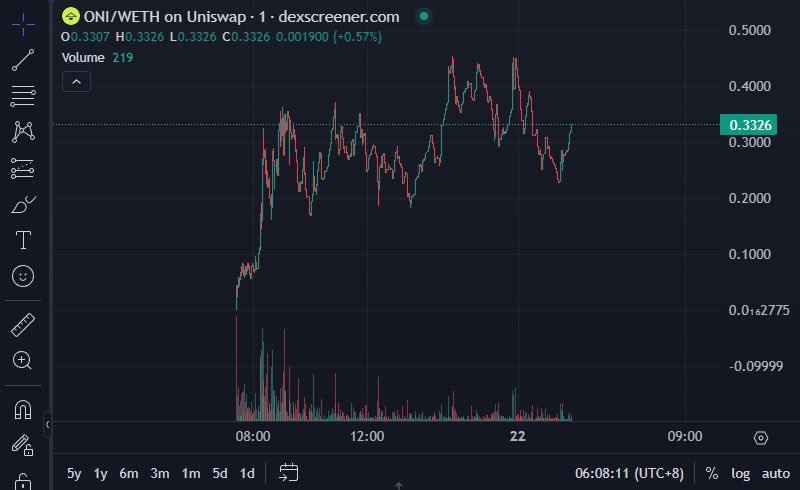Click the Volume value 219
The width and height of the screenshot is (800, 490).
pos(122,58)
